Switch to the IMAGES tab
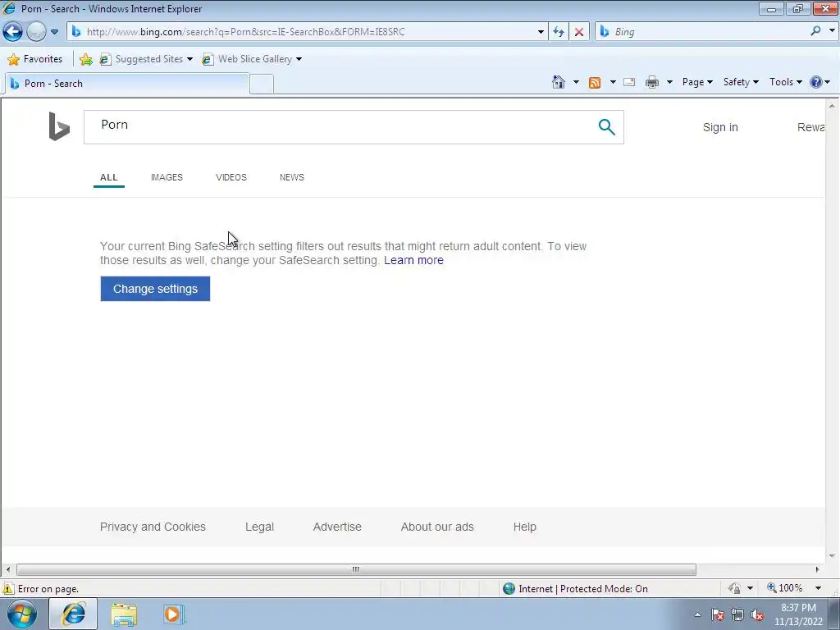The height and width of the screenshot is (630, 840). [x=167, y=177]
